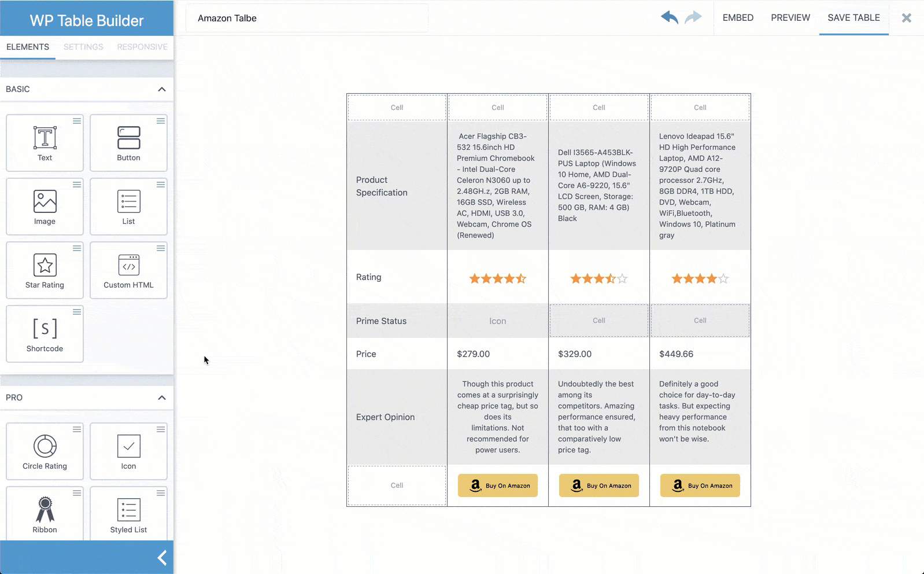Viewport: 924px width, 574px height.
Task: Select the Acer star rating
Action: 498,278
